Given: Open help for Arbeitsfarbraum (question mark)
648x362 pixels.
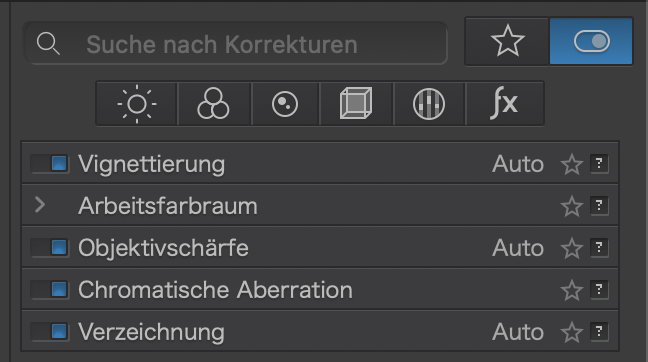Looking at the screenshot, I should point(599,205).
